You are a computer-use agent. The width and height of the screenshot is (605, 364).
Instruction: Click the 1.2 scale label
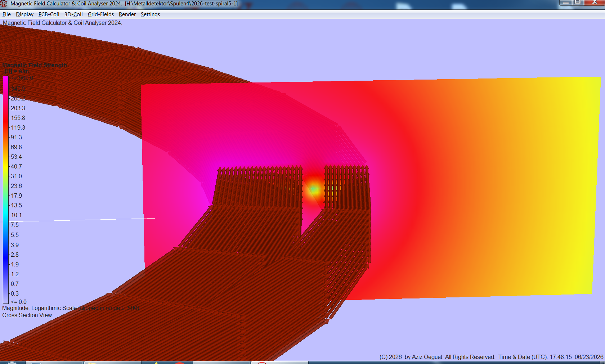tap(15, 274)
